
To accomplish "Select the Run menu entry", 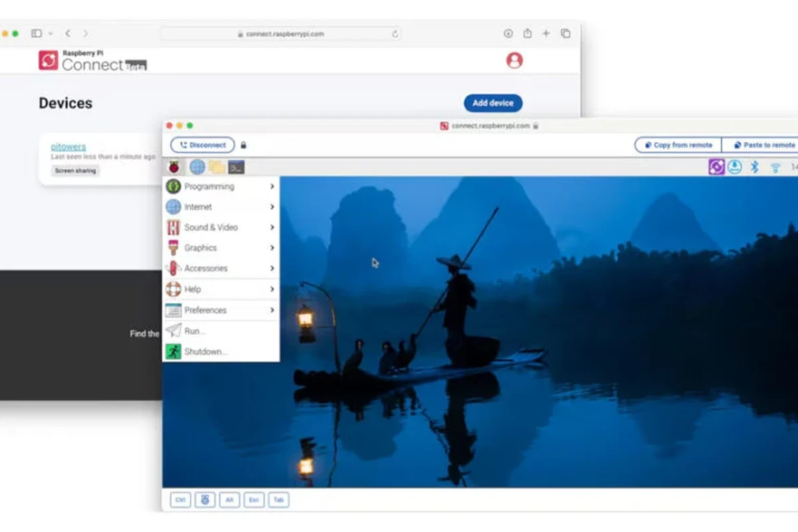I will click(x=221, y=331).
